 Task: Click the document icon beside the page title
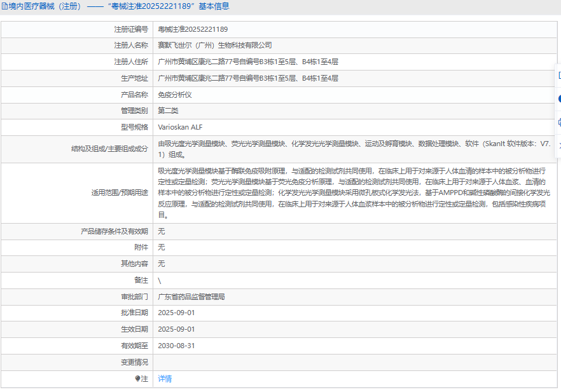[x=6, y=6]
